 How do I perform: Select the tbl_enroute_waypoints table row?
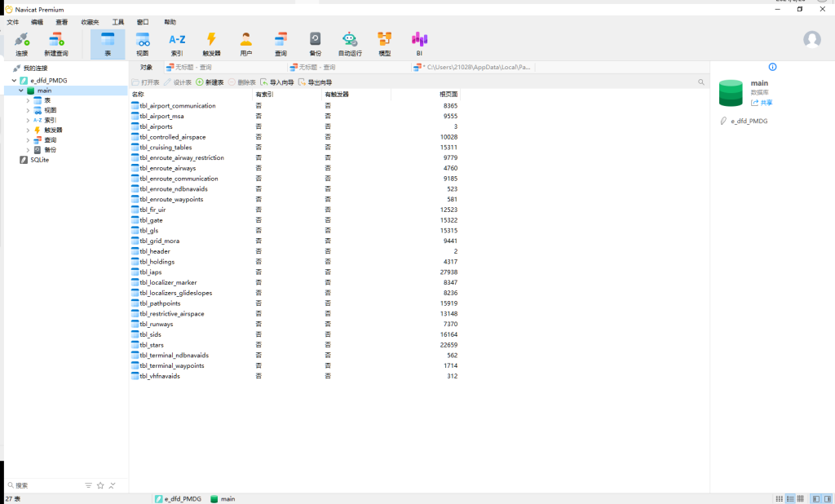(x=294, y=199)
